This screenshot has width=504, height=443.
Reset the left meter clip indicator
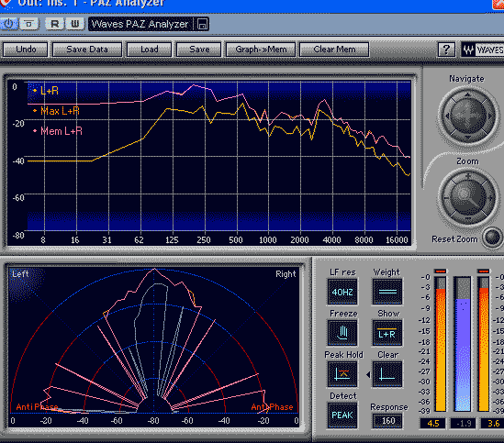point(441,271)
